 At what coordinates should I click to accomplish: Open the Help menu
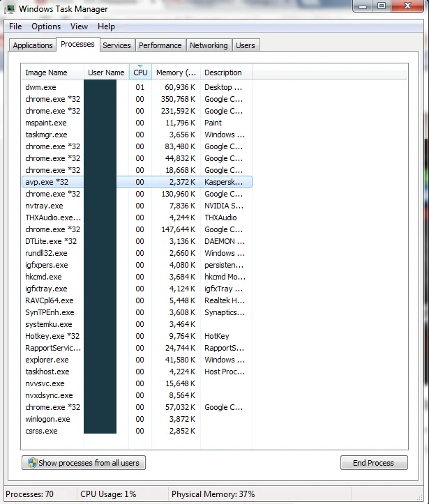point(106,26)
